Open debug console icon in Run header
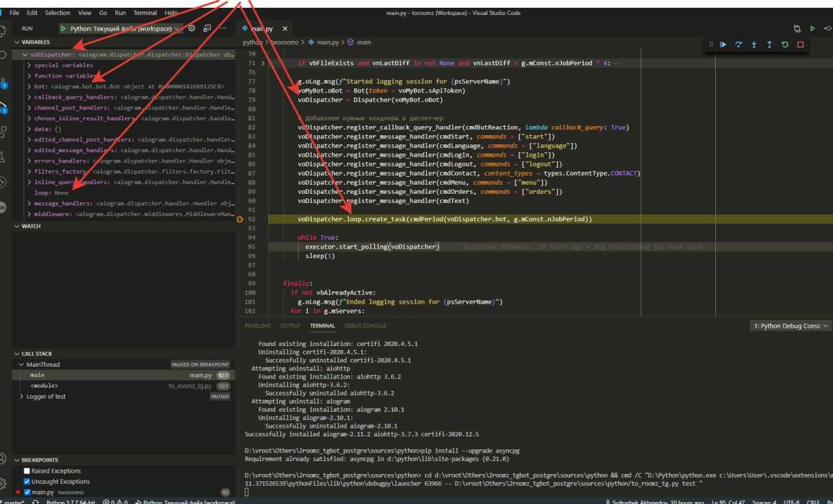 tap(207, 29)
